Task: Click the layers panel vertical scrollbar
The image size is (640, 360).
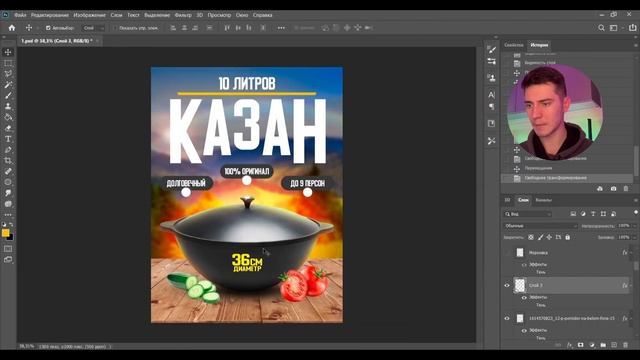Action: click(x=636, y=265)
